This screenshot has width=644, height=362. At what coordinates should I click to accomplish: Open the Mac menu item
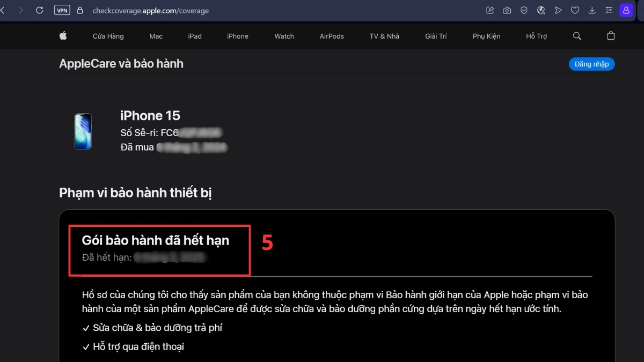click(156, 36)
